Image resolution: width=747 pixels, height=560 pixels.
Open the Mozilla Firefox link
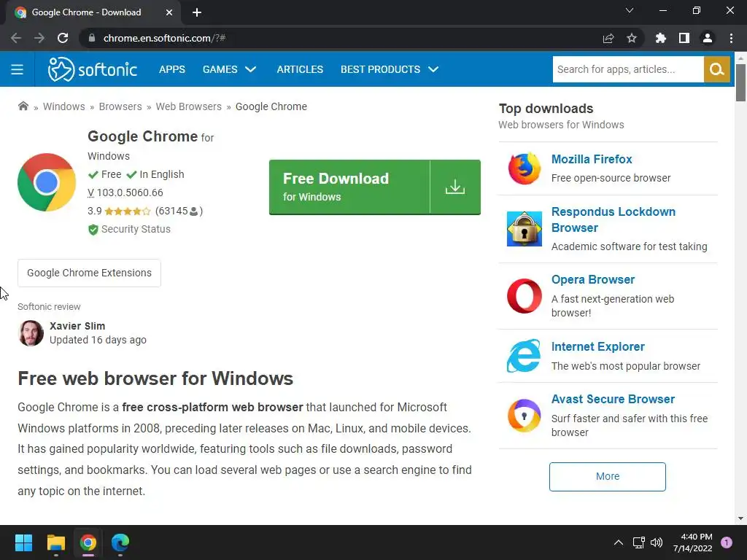(592, 159)
